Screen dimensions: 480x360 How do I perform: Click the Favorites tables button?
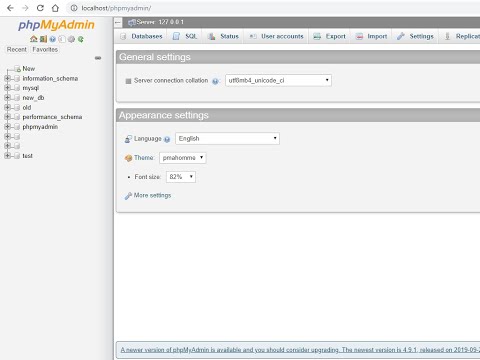[45, 50]
